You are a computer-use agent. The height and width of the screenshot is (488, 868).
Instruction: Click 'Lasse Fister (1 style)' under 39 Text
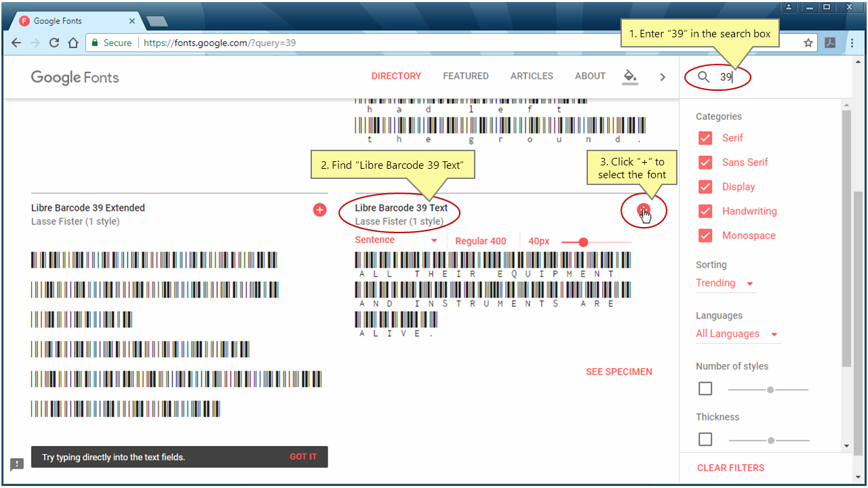399,222
